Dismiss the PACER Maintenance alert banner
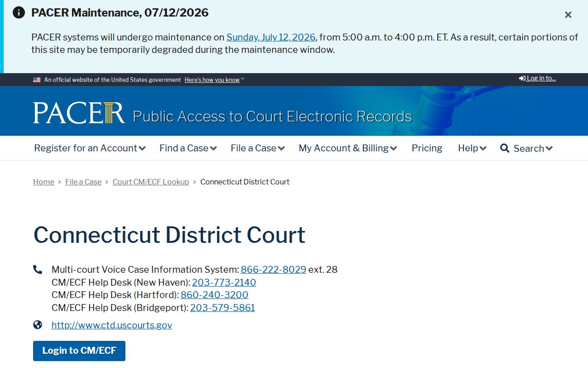 [568, 15]
